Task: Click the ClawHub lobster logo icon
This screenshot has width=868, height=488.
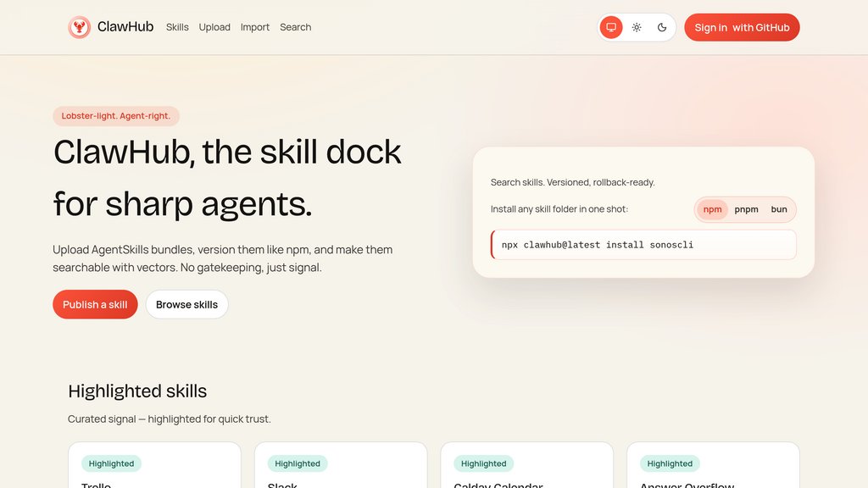Action: (x=80, y=27)
